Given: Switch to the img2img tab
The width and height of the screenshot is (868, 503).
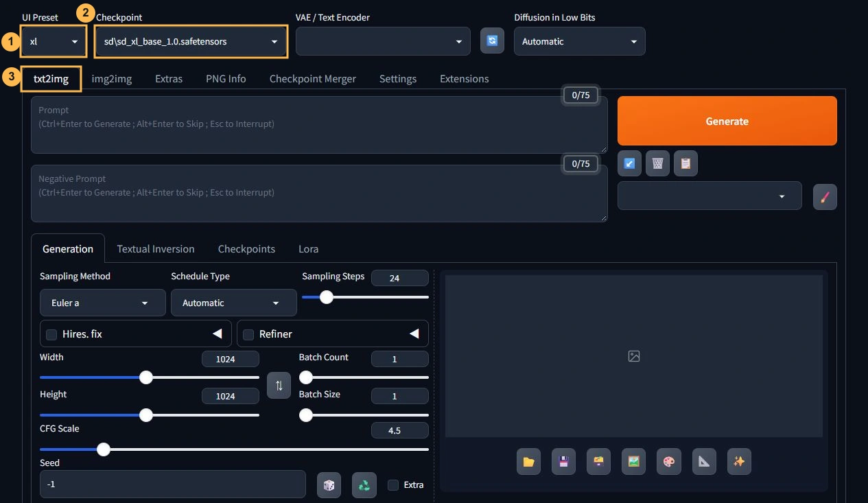Looking at the screenshot, I should pyautogui.click(x=112, y=78).
